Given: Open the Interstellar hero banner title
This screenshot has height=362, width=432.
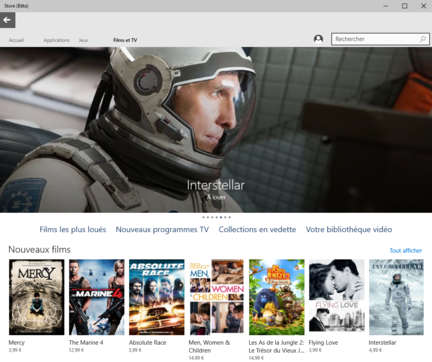Looking at the screenshot, I should (216, 185).
